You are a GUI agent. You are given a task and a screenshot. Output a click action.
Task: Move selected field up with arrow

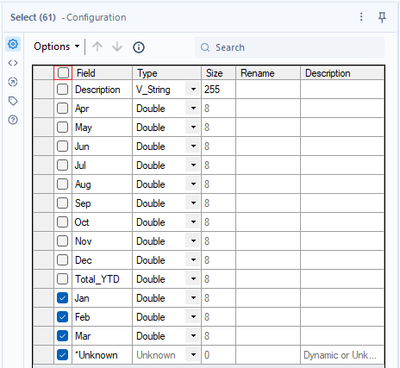[97, 47]
